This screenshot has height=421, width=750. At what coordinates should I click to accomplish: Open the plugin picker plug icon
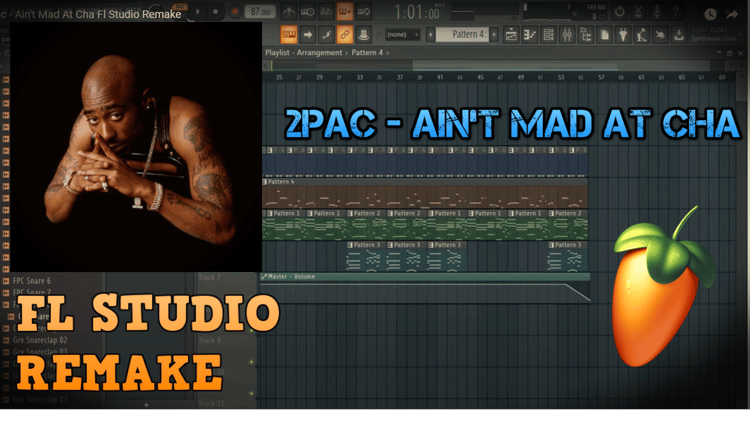623,34
